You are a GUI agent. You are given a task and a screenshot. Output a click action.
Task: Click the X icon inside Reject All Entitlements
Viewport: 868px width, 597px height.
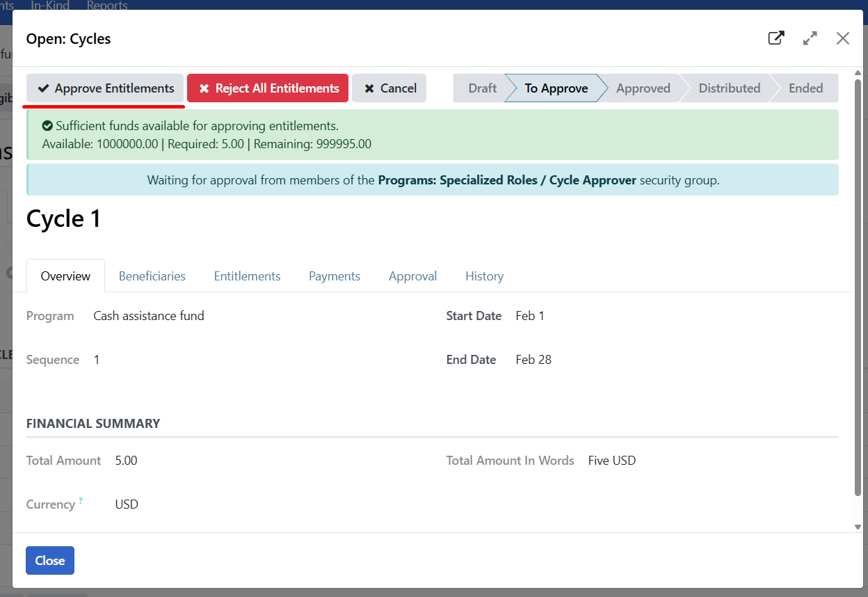coord(204,88)
